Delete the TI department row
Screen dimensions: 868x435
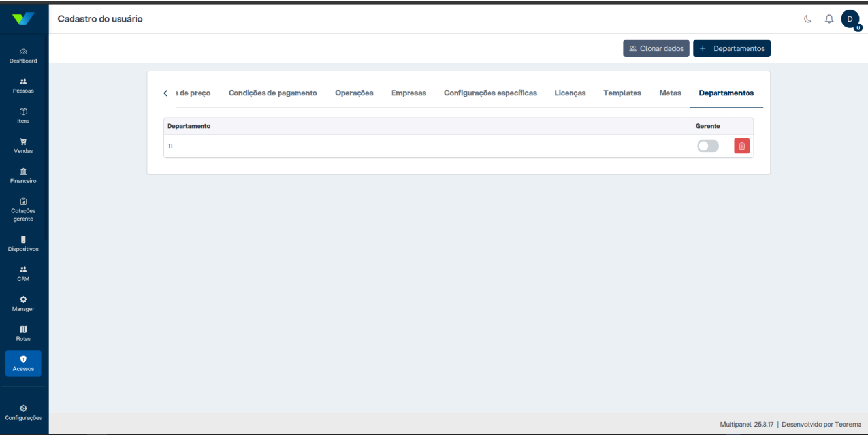[742, 146]
